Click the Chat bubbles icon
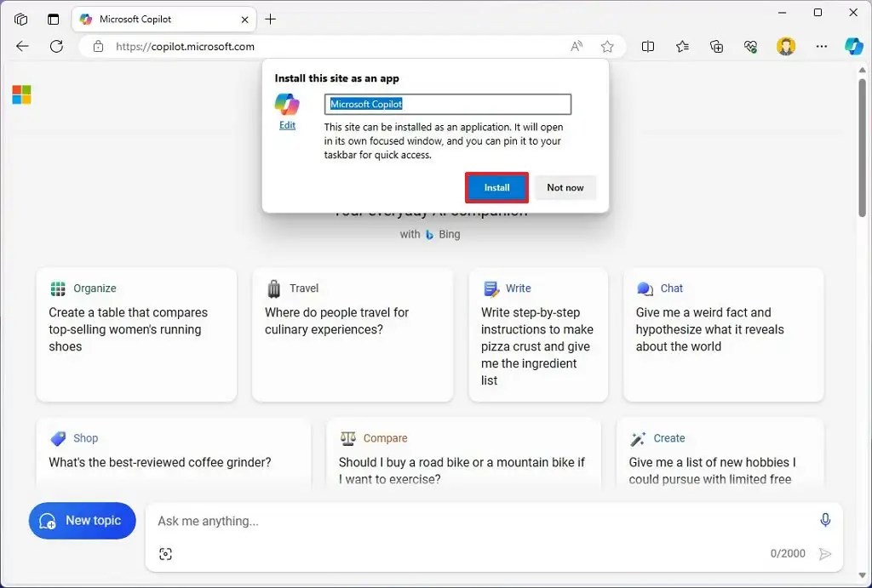This screenshot has height=588, width=872. (645, 288)
